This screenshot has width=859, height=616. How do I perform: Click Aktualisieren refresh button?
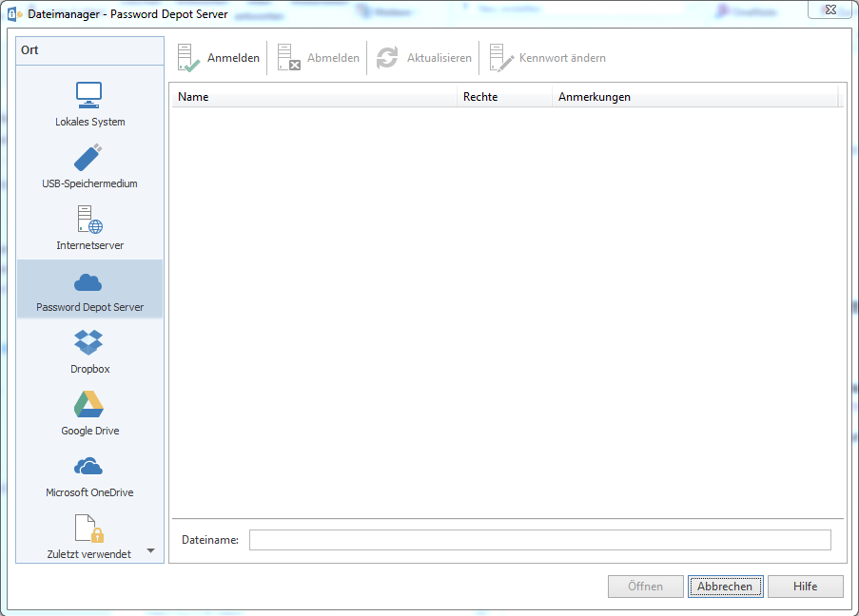click(423, 57)
